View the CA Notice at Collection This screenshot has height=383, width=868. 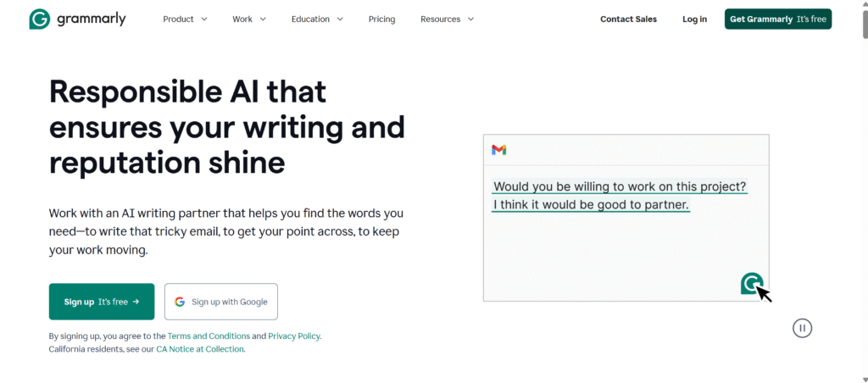click(x=200, y=349)
